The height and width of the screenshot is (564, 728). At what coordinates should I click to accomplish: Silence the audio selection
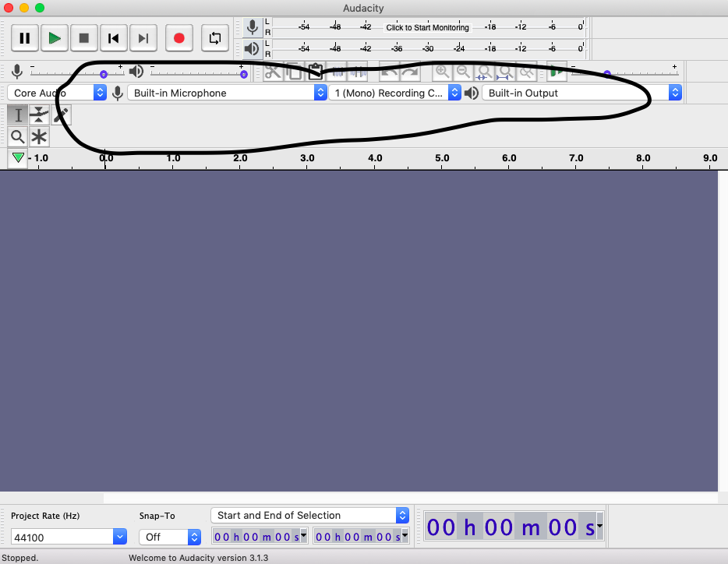[358, 72]
